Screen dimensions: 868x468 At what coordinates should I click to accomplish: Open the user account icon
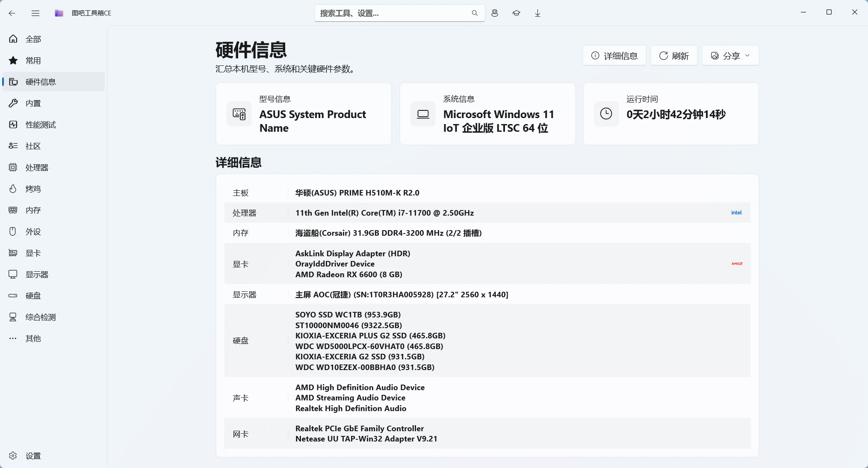(x=495, y=13)
